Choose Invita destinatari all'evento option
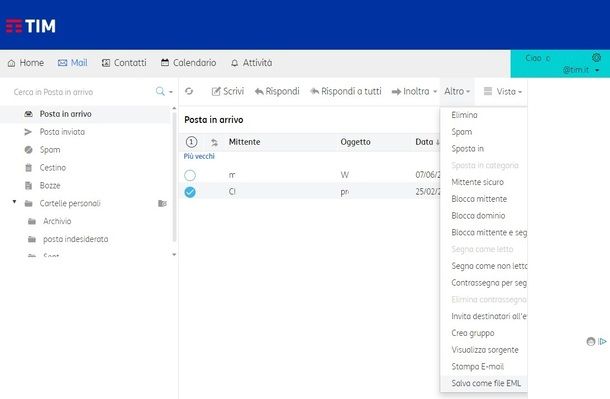The image size is (610, 399). point(489,316)
